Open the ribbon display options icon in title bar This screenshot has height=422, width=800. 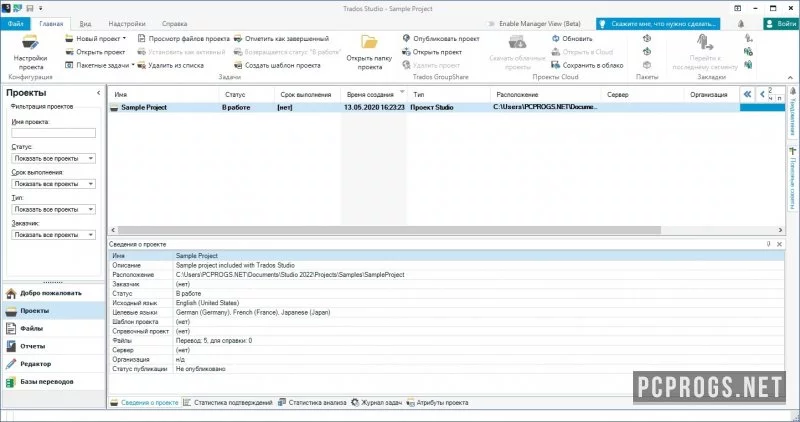[738, 8]
